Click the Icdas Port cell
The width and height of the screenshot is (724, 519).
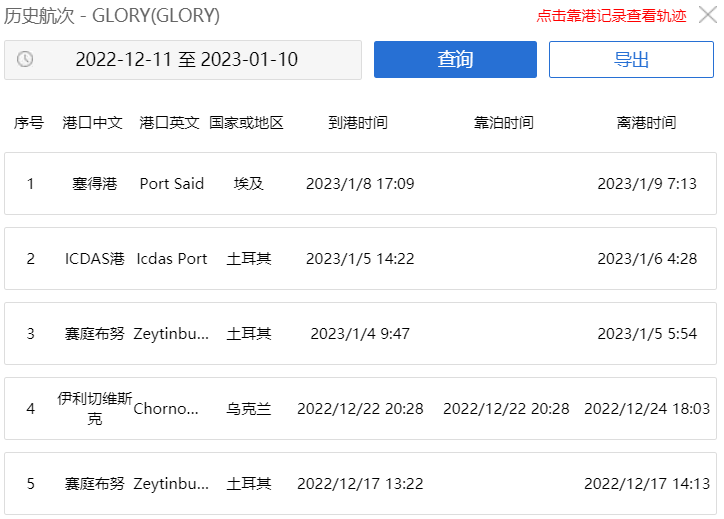[172, 259]
